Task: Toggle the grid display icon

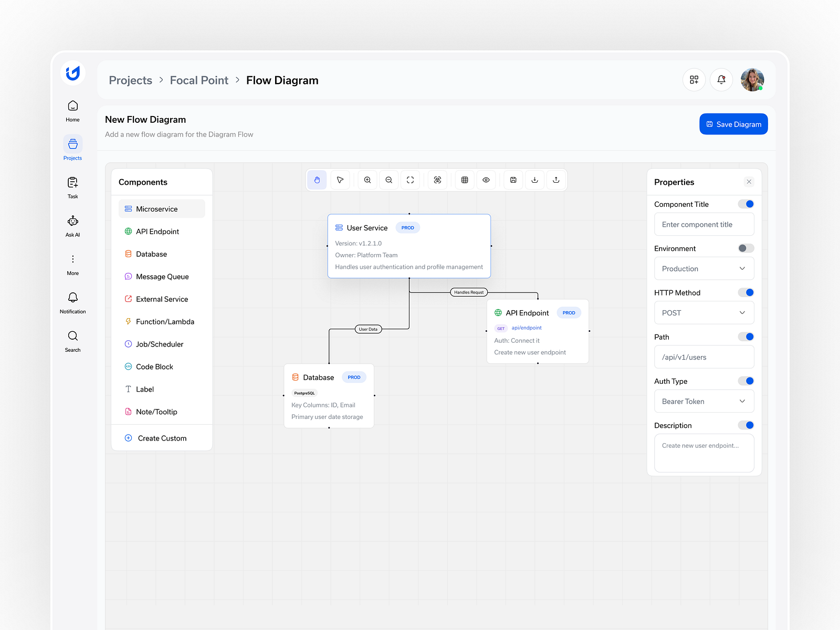Action: tap(464, 180)
